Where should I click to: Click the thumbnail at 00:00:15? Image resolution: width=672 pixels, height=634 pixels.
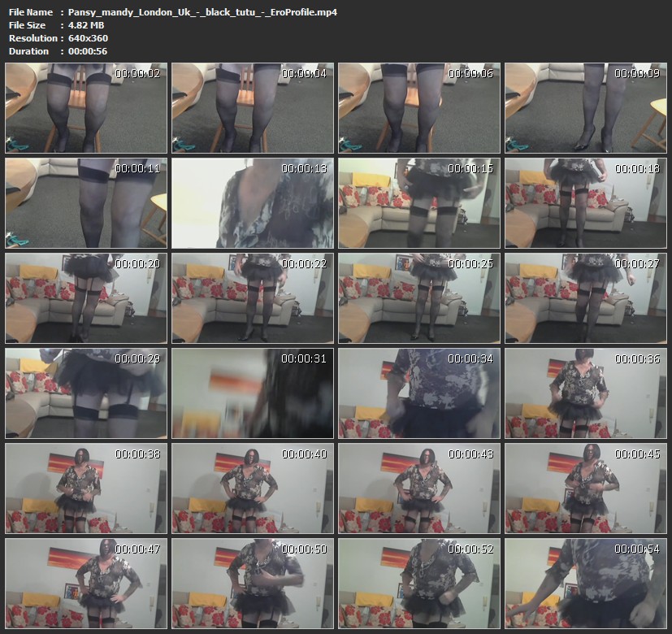coord(419,203)
